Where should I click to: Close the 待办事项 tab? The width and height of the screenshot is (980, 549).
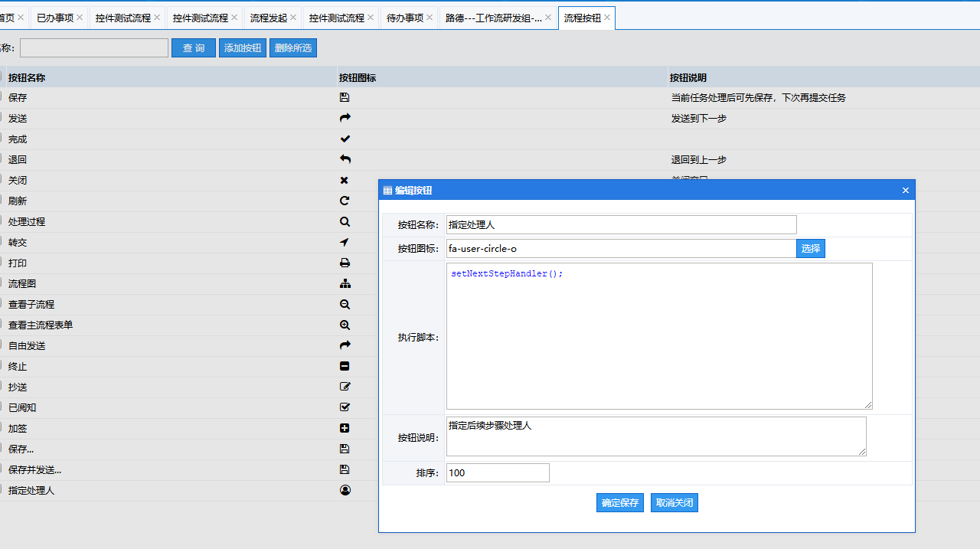pos(430,17)
